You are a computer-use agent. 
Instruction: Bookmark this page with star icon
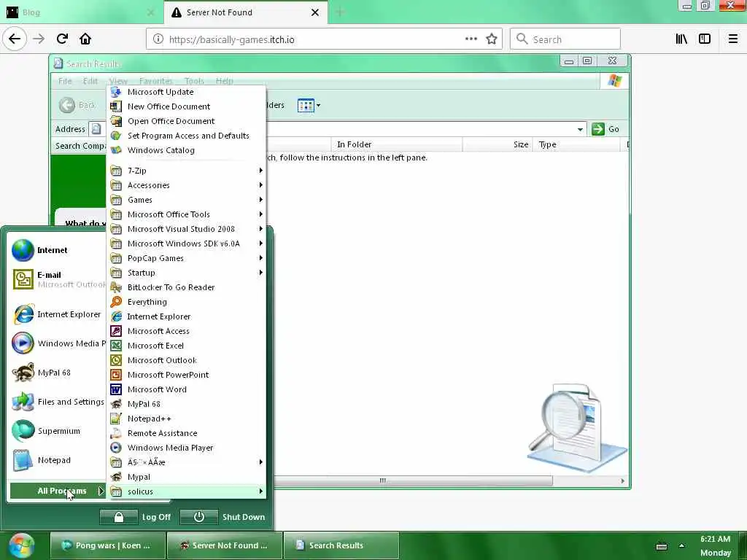492,39
